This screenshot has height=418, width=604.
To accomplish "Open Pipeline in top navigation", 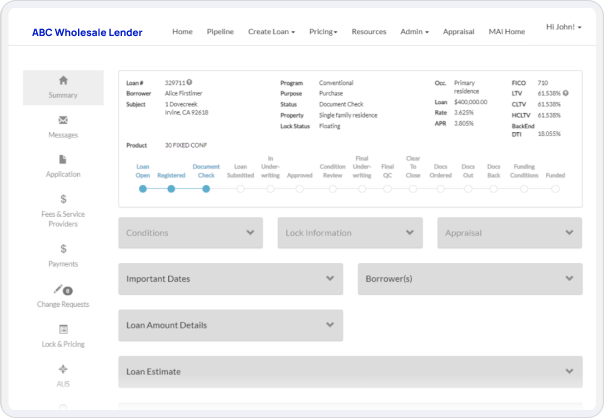I will pyautogui.click(x=220, y=32).
